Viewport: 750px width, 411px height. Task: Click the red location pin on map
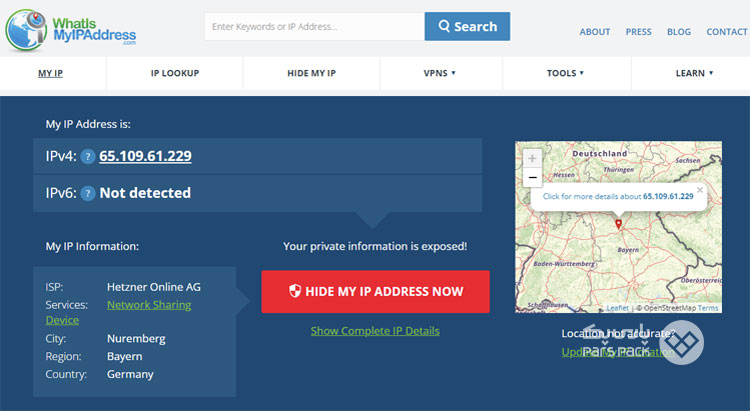pos(618,223)
